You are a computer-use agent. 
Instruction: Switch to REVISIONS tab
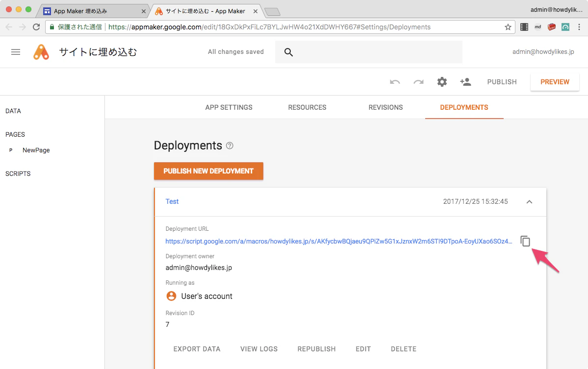(x=385, y=107)
